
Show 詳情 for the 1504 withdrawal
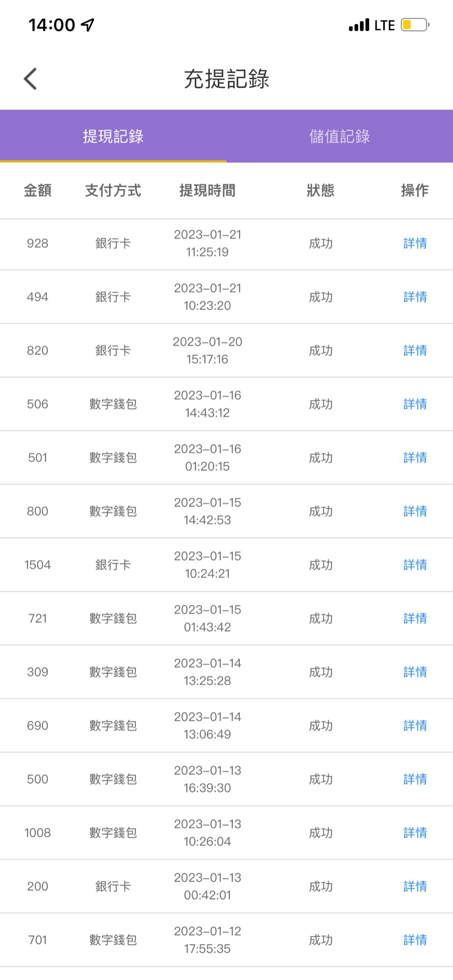pos(415,565)
